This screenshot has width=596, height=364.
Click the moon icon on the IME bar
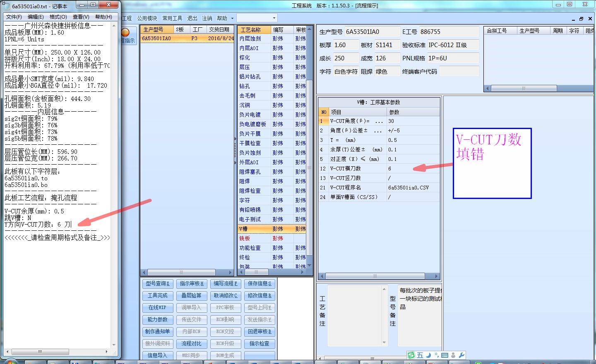(x=428, y=355)
